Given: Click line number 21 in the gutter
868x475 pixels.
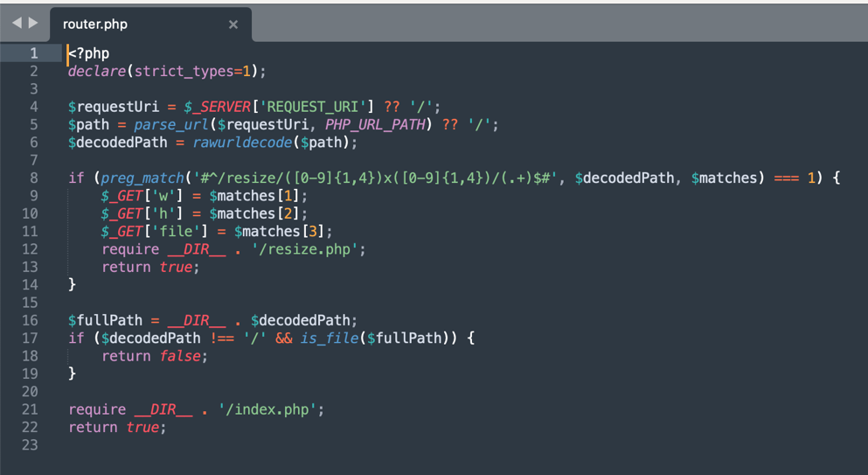Looking at the screenshot, I should (x=30, y=409).
